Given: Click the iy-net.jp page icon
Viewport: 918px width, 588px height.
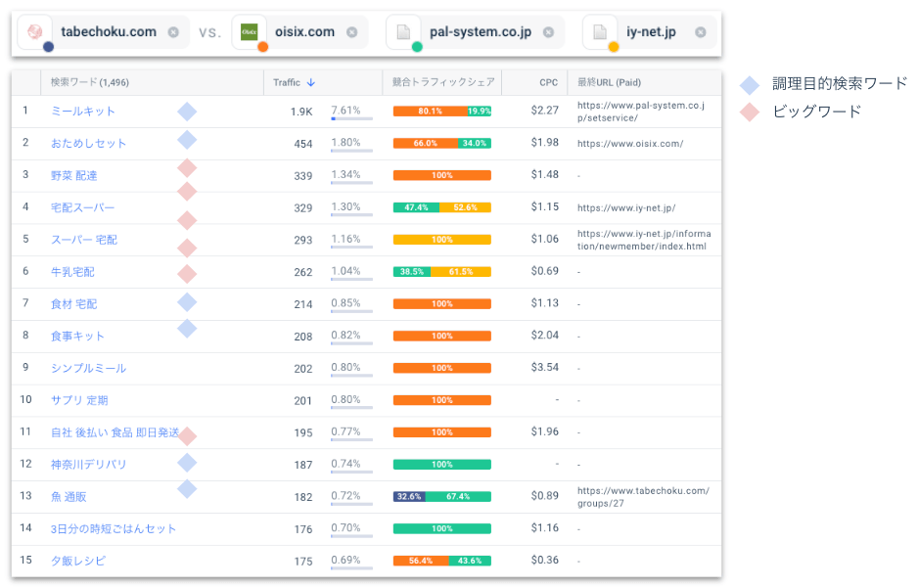Looking at the screenshot, I should coord(600,32).
